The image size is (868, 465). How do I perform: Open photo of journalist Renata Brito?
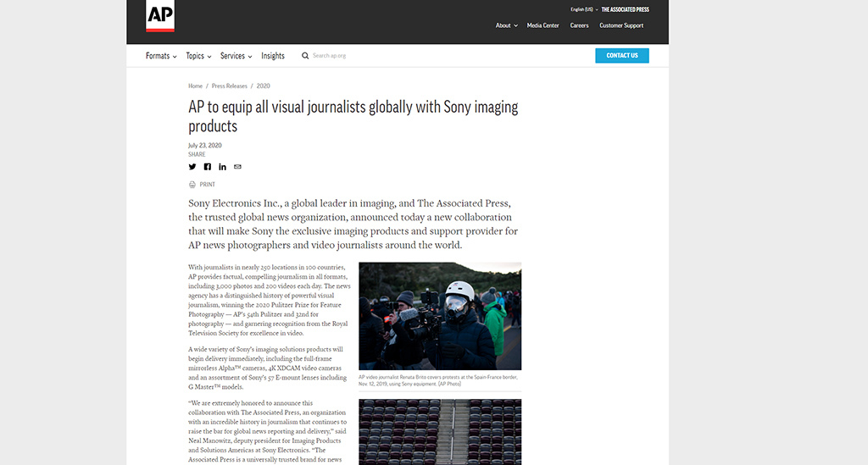[440, 316]
